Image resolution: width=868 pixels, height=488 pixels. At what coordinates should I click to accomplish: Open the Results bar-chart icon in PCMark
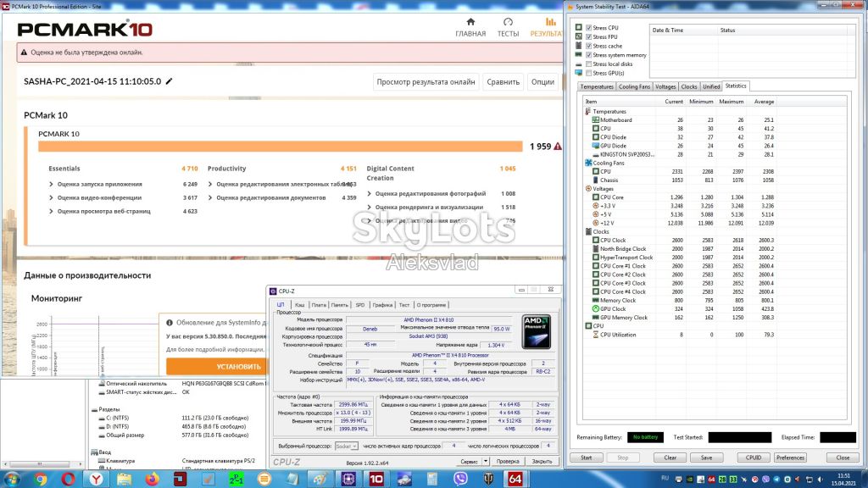[550, 22]
